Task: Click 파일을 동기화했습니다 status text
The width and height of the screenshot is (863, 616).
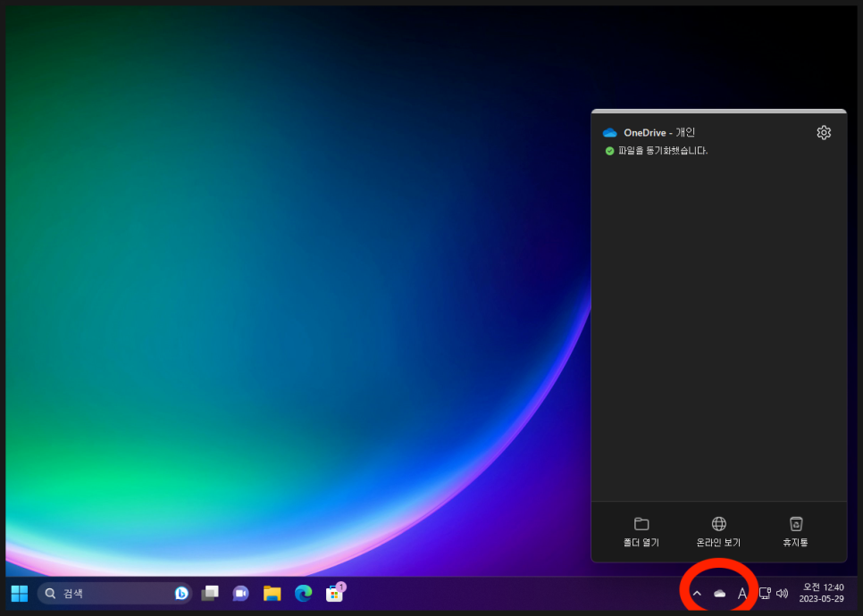Action: pos(663,151)
